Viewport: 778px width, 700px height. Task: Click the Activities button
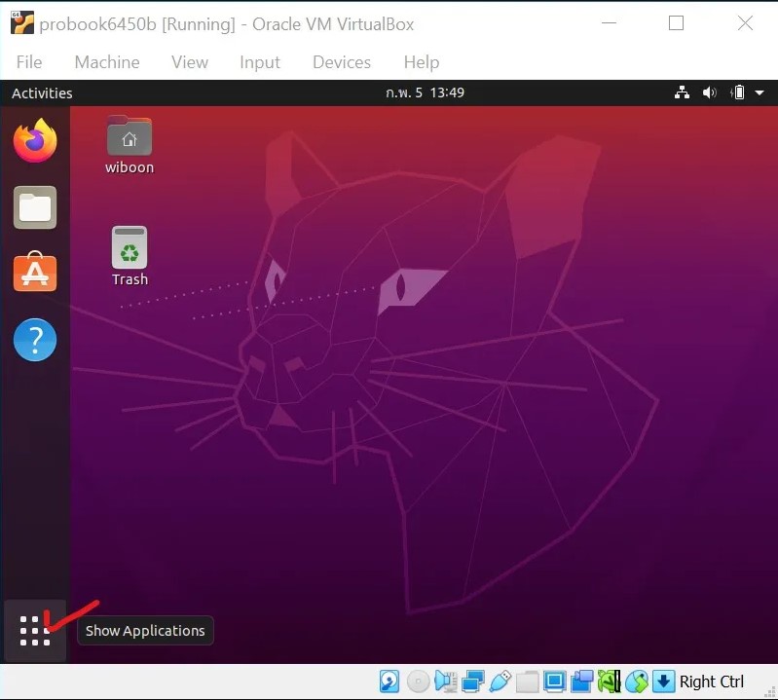(42, 93)
